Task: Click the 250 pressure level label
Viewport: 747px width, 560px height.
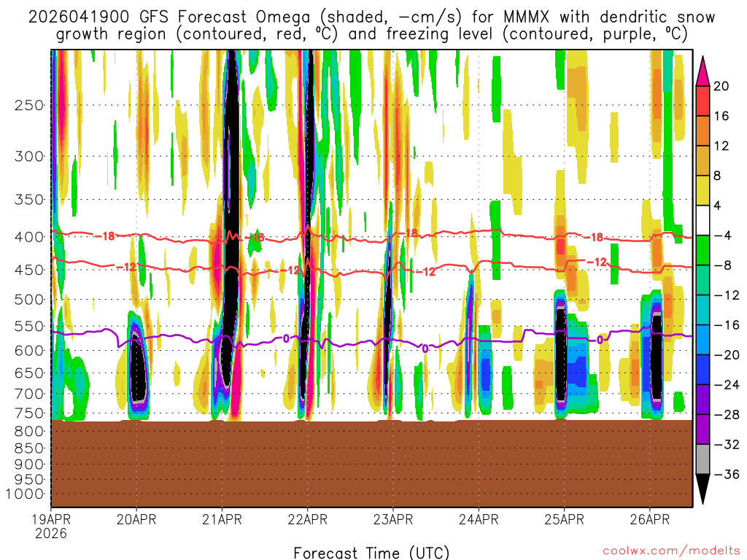Action: [29, 105]
